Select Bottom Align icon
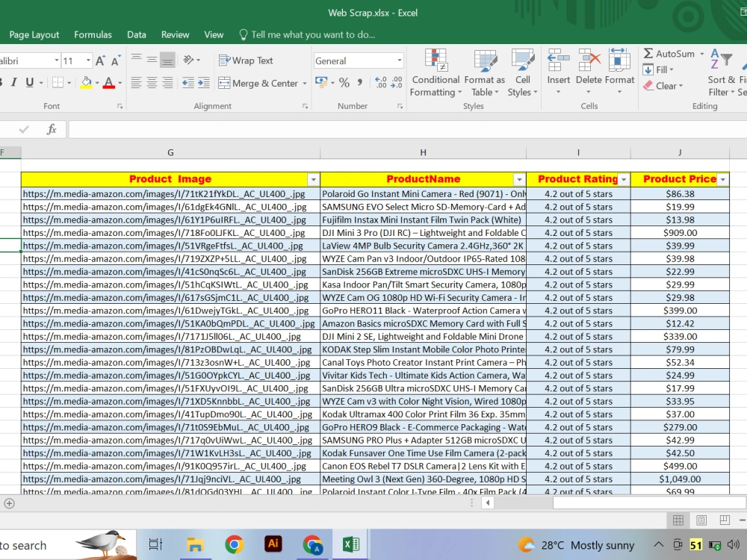The width and height of the screenshot is (747, 560). click(x=167, y=60)
